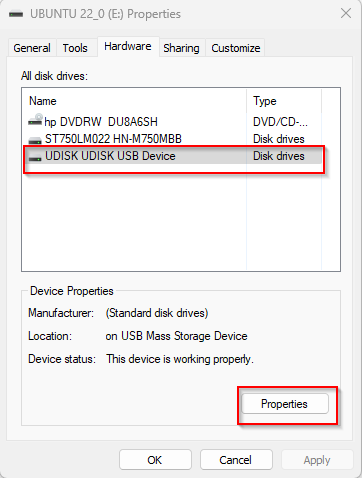The width and height of the screenshot is (362, 478).
Task: Open device Properties button
Action: (x=285, y=404)
